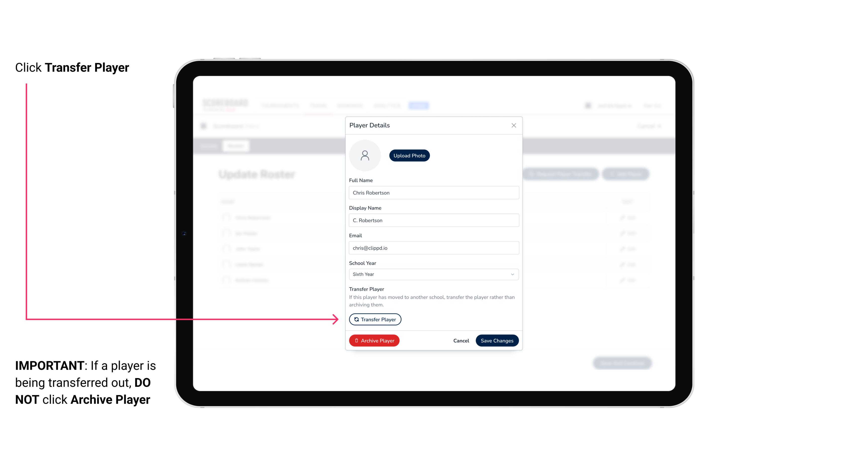The width and height of the screenshot is (868, 467).
Task: Click the Display Name input field
Action: click(433, 220)
